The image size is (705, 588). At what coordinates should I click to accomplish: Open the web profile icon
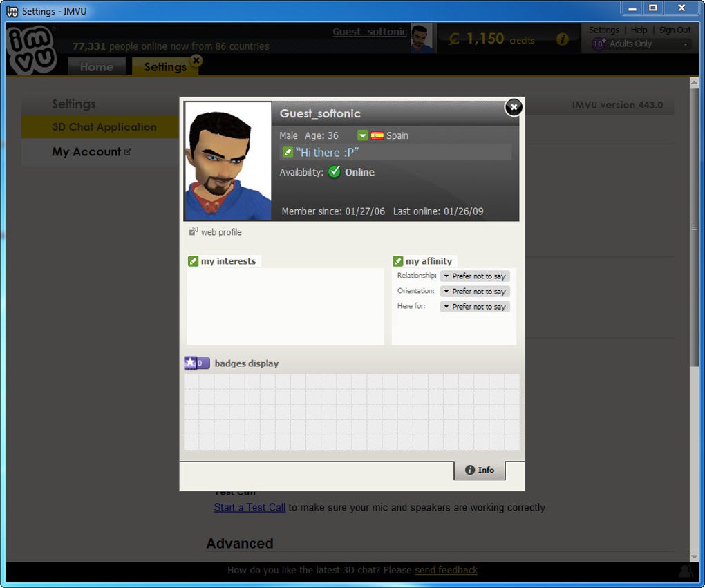pos(194,231)
